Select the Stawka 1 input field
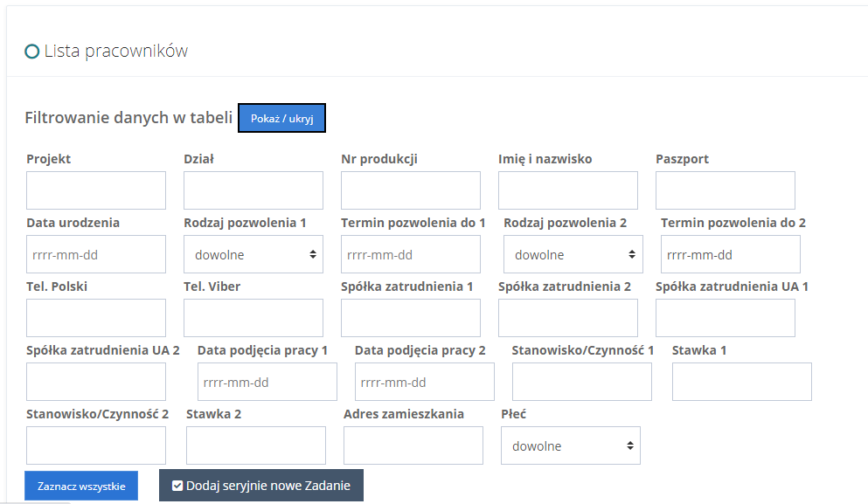The width and height of the screenshot is (868, 504). (742, 382)
